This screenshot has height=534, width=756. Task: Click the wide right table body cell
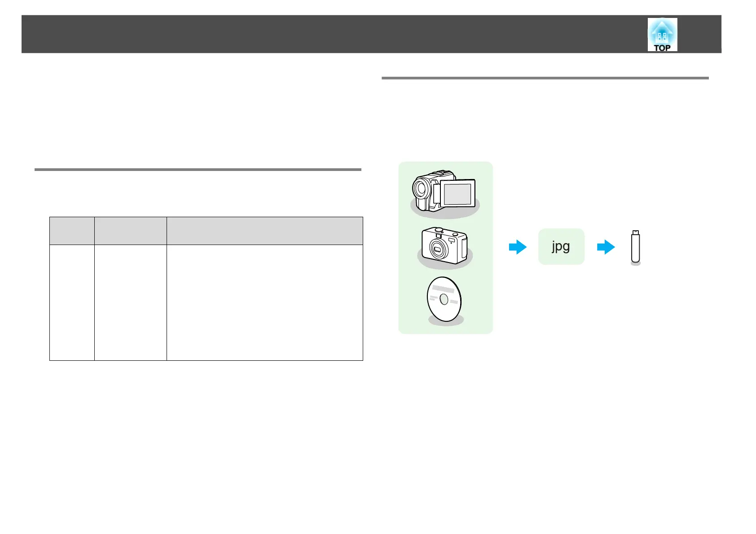click(x=265, y=302)
